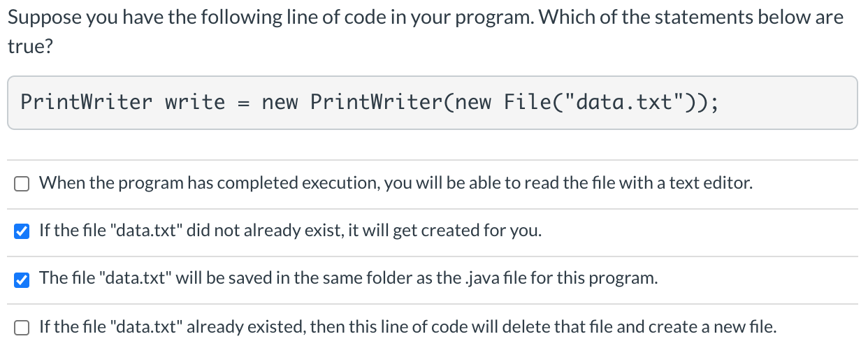Viewport: 868px width, 355px height.
Task: Check the "read the file with a text editor" checkbox
Action: [22, 184]
